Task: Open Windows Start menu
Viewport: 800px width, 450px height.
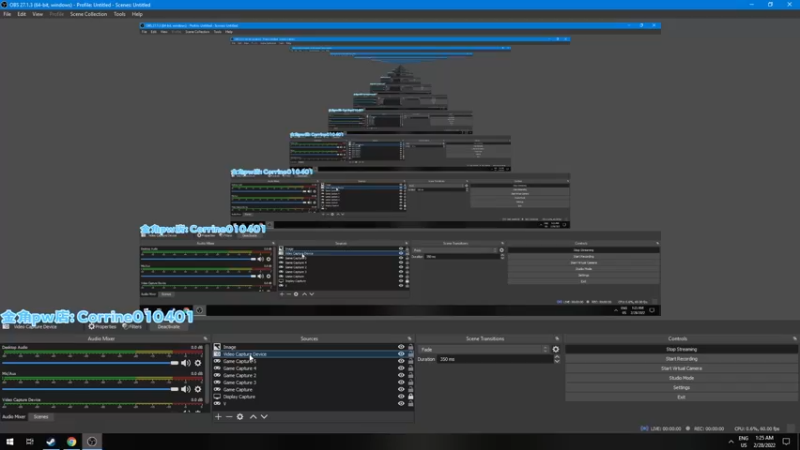Action: [x=10, y=442]
